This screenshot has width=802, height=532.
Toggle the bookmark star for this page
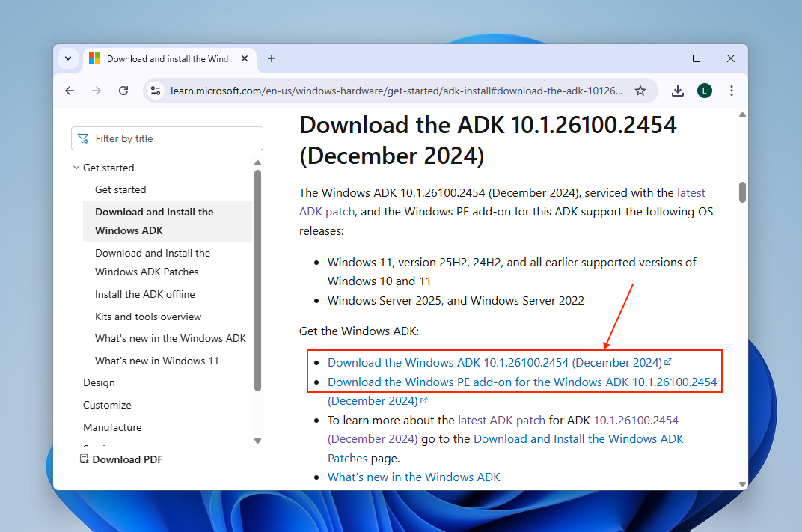pyautogui.click(x=640, y=90)
